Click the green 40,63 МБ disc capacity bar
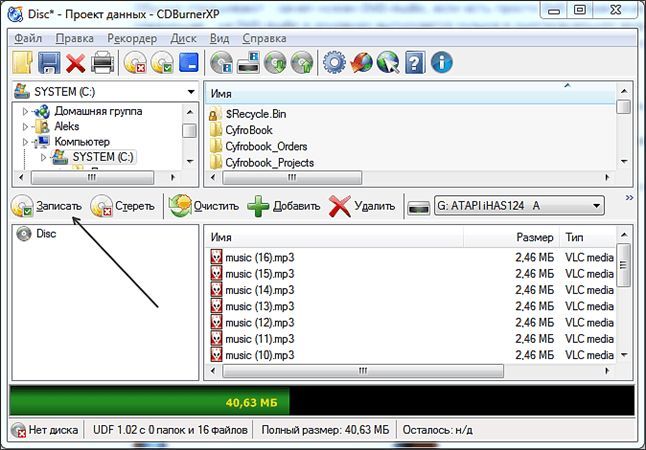Screen dimensions: 646x450 tap(149, 402)
